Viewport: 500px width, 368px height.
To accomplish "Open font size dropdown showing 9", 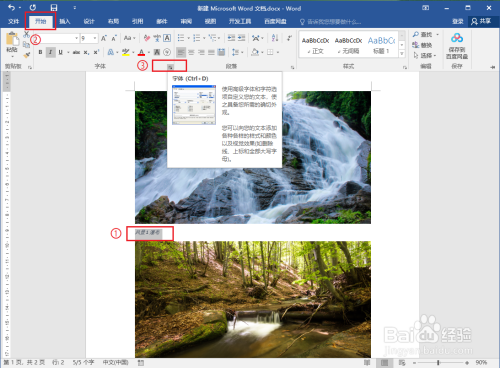I will pos(95,38).
